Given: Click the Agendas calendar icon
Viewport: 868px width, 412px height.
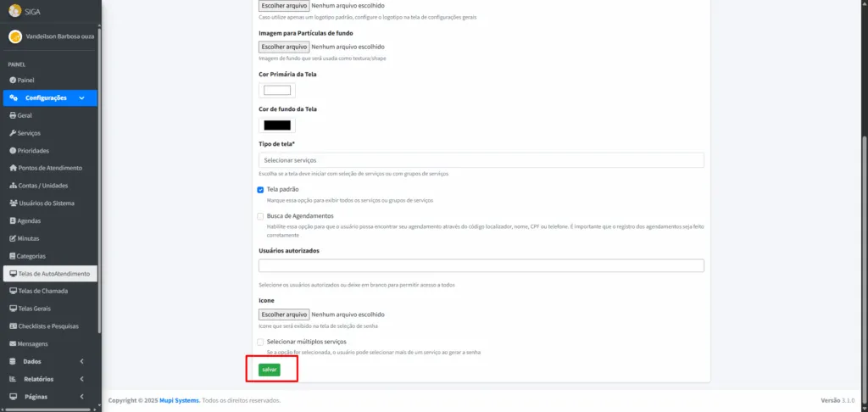Looking at the screenshot, I should pos(13,221).
